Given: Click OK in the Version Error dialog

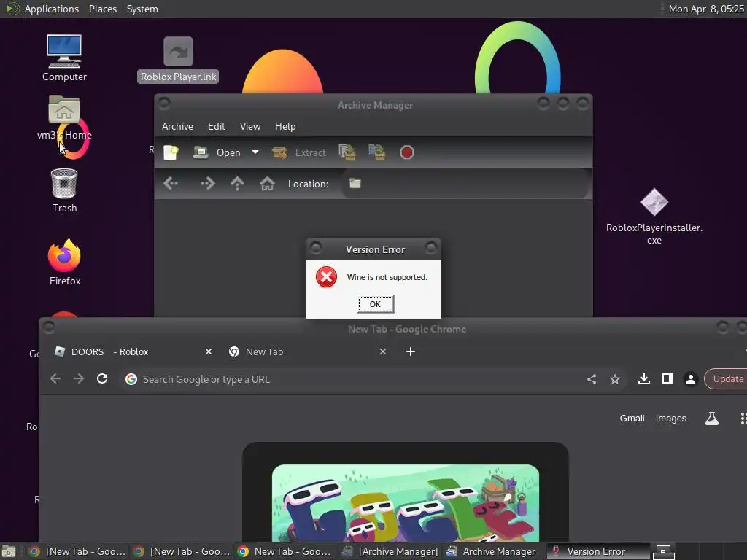Looking at the screenshot, I should pos(375,304).
